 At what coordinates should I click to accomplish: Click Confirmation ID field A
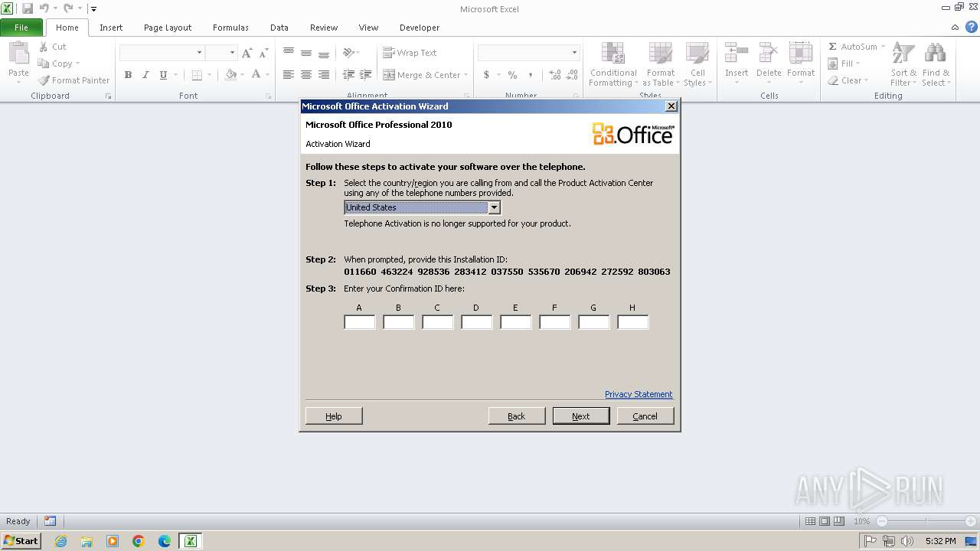click(x=359, y=322)
